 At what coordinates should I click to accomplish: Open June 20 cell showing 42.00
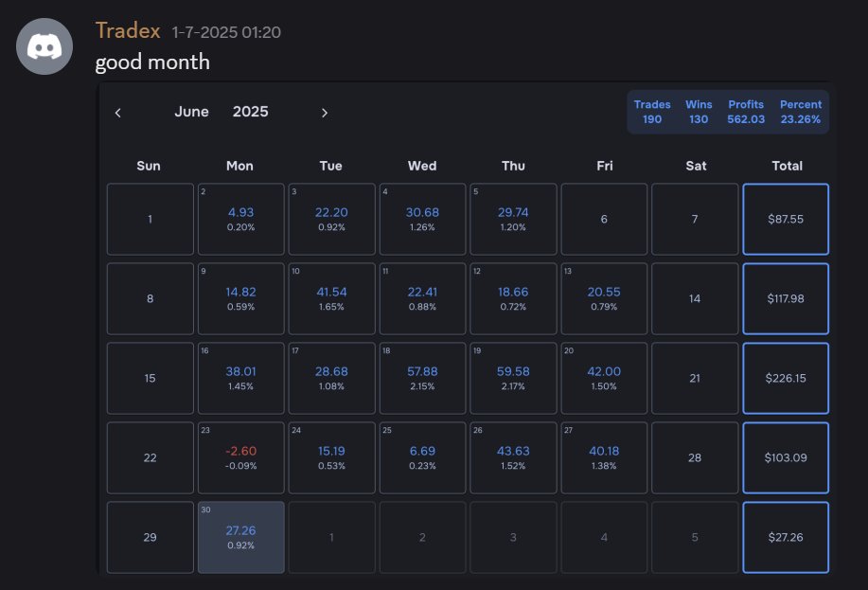[x=604, y=379]
